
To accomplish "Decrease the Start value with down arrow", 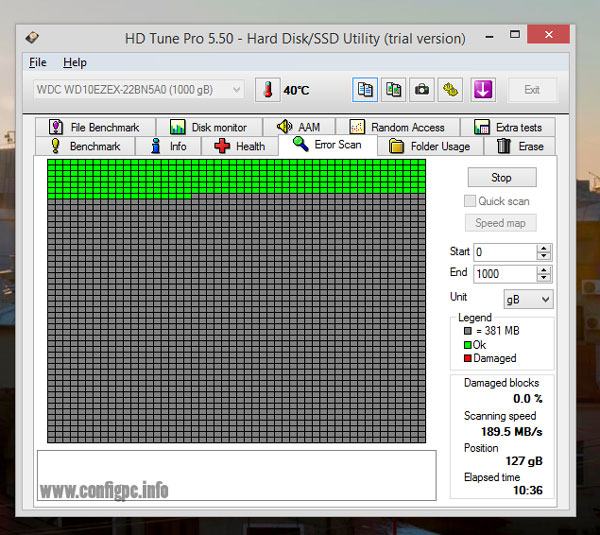I will pos(544,256).
